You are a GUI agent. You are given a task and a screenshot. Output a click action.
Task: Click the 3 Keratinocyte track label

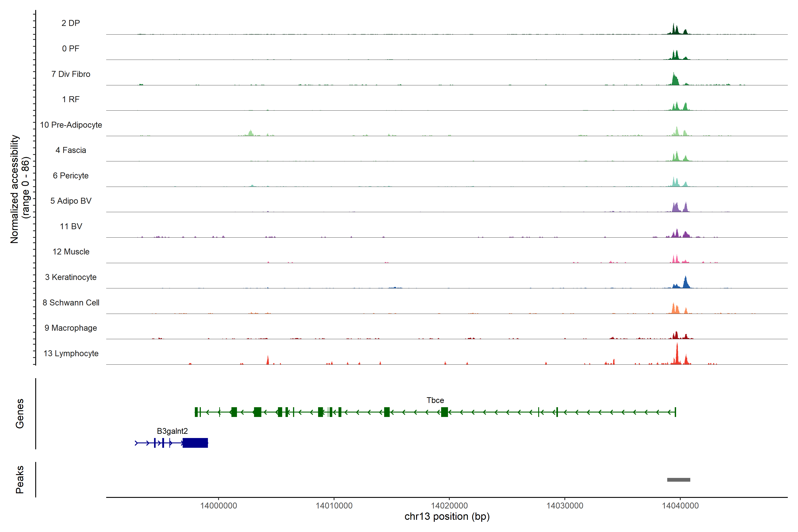coord(71,277)
